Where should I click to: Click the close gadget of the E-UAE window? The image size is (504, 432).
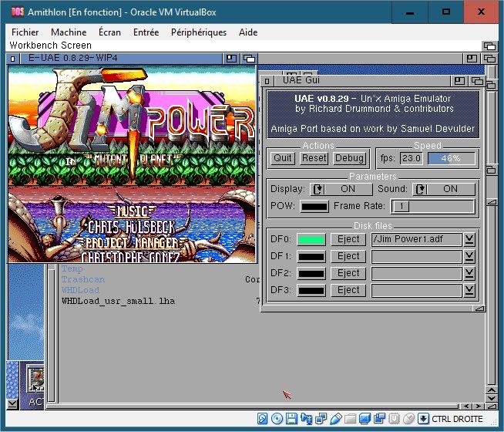tap(12, 59)
